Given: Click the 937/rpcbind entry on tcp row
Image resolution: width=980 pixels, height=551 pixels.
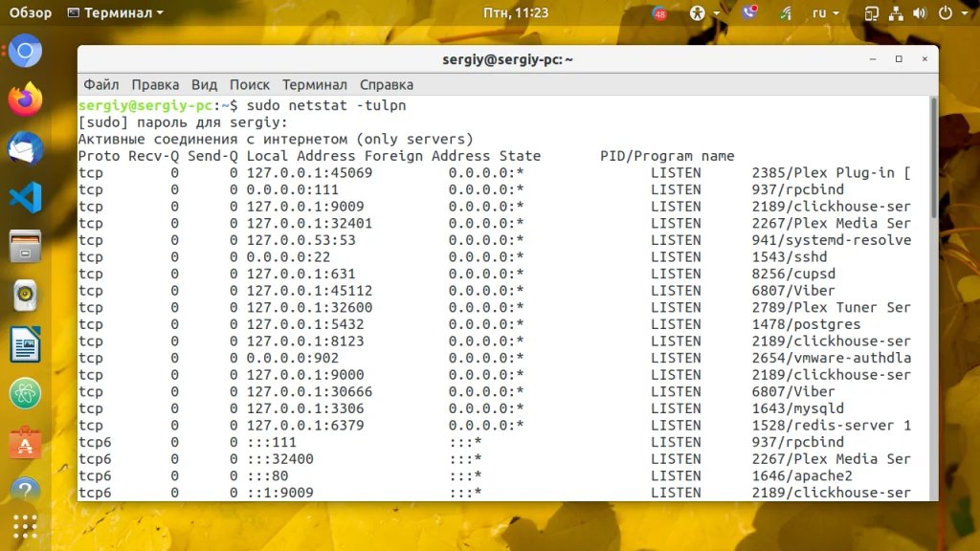Looking at the screenshot, I should 797,189.
